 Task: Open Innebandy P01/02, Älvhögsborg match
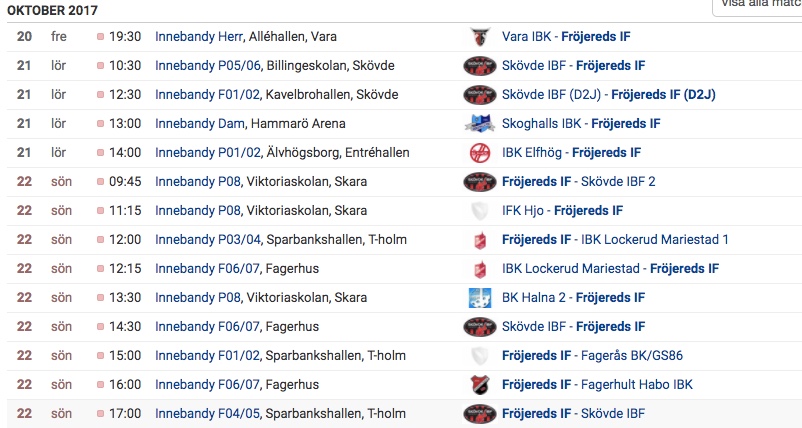283,153
